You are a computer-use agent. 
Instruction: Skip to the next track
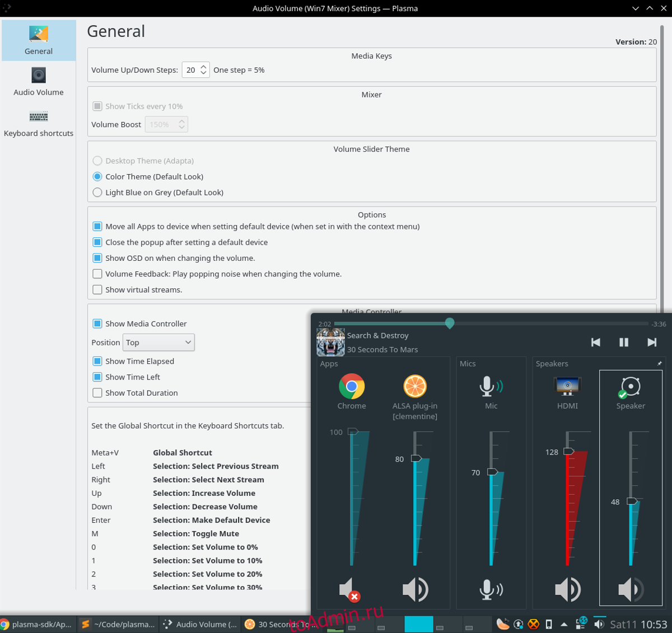(652, 343)
